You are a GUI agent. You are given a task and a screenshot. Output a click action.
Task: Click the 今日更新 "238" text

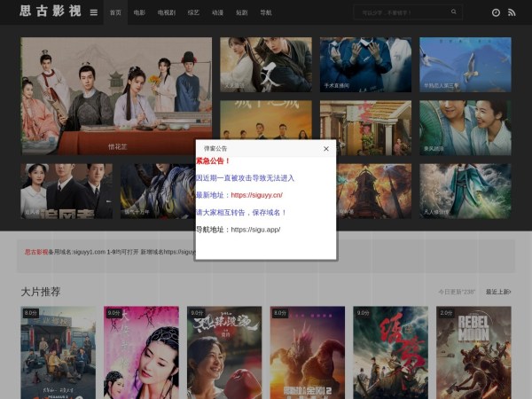457,292
